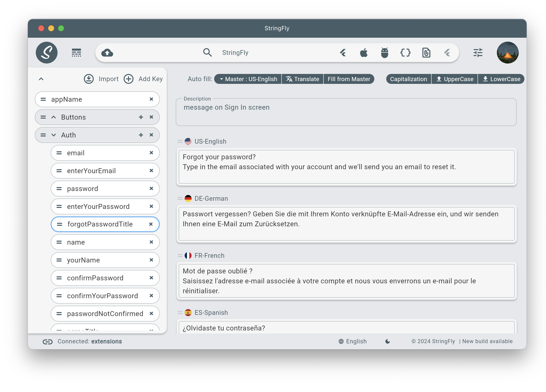Screen dimensions: 546x392
Task: Click the Spanish flag icon
Action: pos(188,313)
